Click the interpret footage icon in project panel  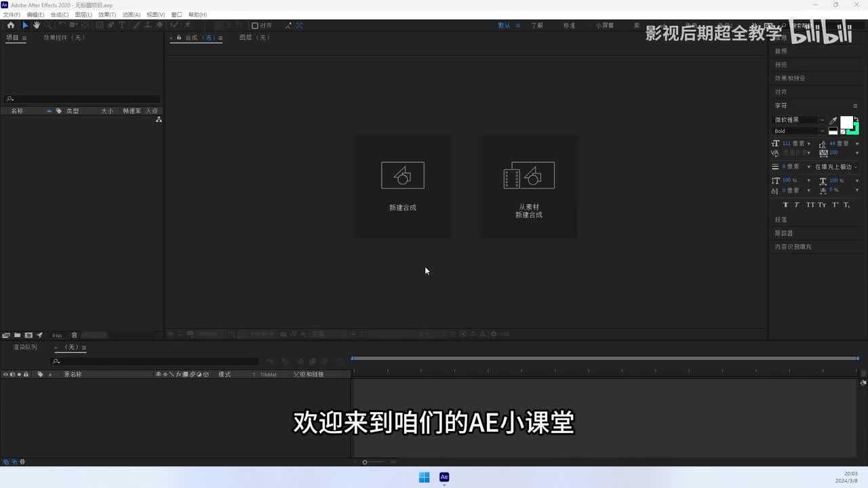tap(6, 335)
